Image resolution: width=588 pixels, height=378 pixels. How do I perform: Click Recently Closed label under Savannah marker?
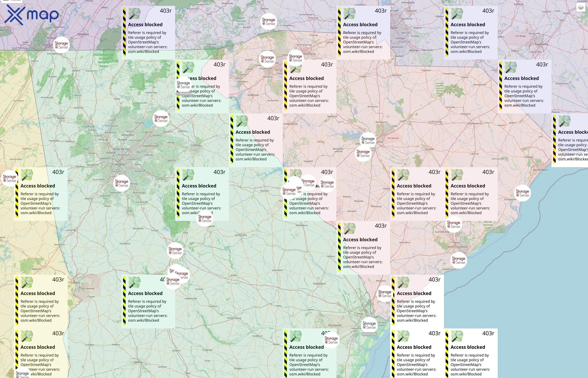click(x=369, y=334)
